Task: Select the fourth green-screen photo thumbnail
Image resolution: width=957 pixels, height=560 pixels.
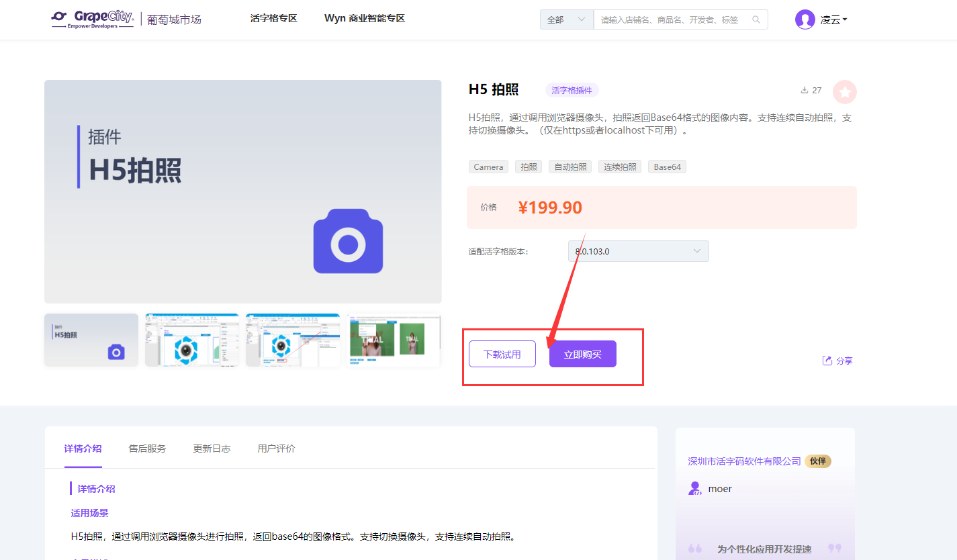Action: pyautogui.click(x=394, y=340)
